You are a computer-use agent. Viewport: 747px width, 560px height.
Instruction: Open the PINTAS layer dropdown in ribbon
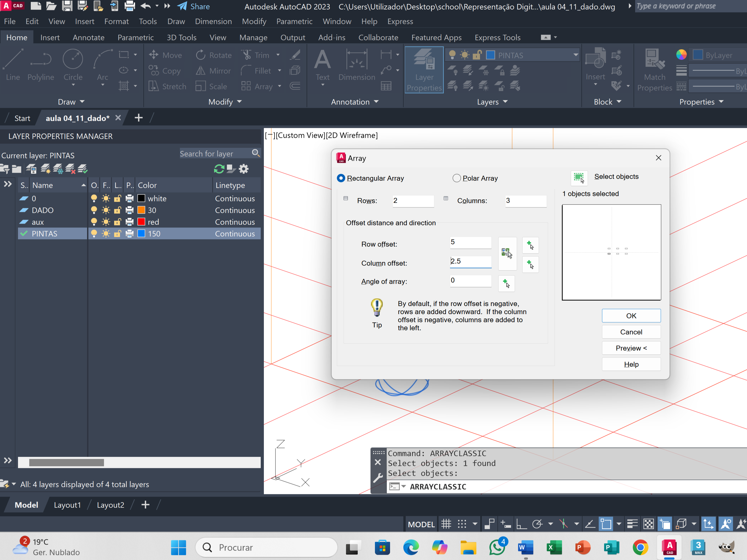[x=575, y=55]
